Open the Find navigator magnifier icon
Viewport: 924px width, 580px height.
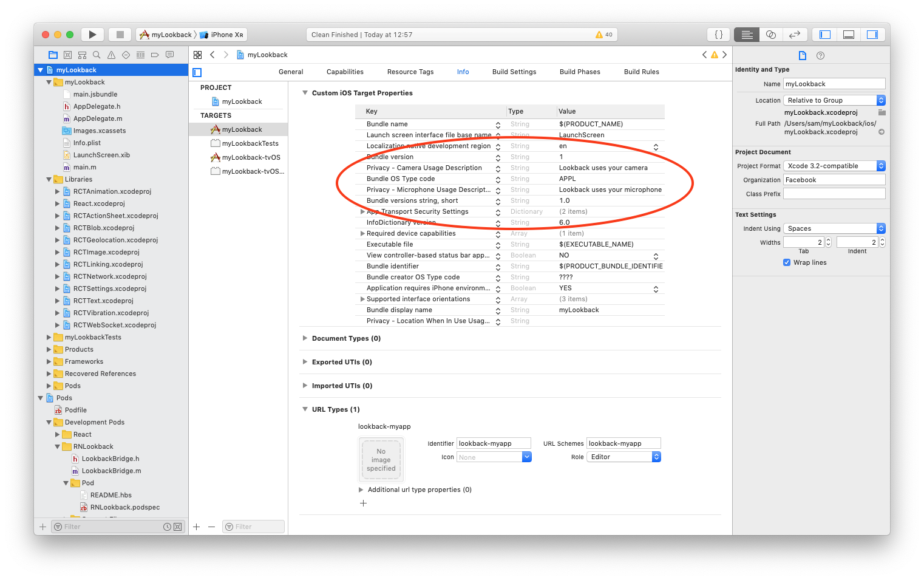click(x=97, y=55)
